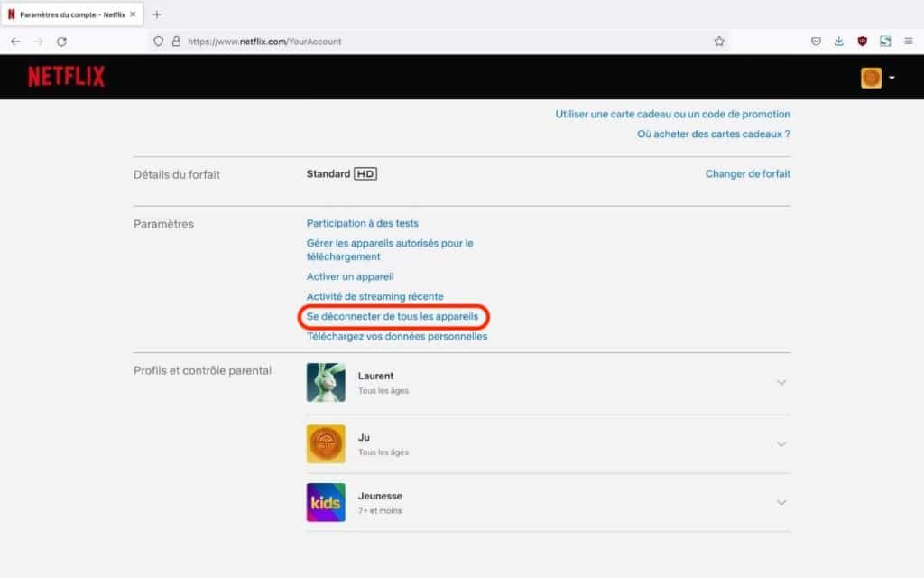924x578 pixels.
Task: Expand the Ju profile row chevron
Action: (781, 443)
